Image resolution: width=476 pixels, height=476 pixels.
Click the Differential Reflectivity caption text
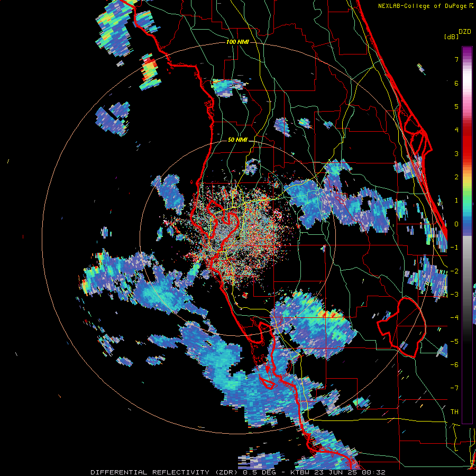click(238, 472)
